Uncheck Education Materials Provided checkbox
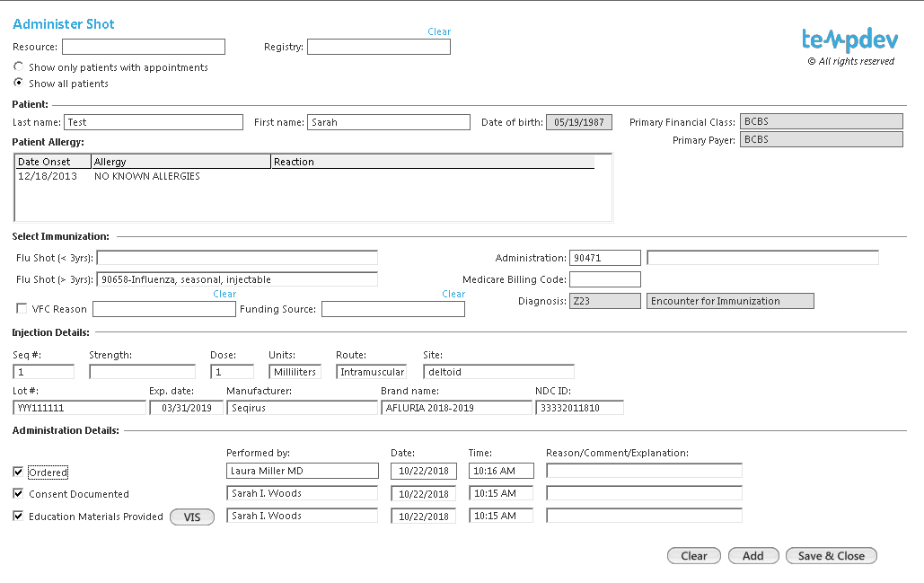This screenshot has width=924, height=583. [18, 516]
